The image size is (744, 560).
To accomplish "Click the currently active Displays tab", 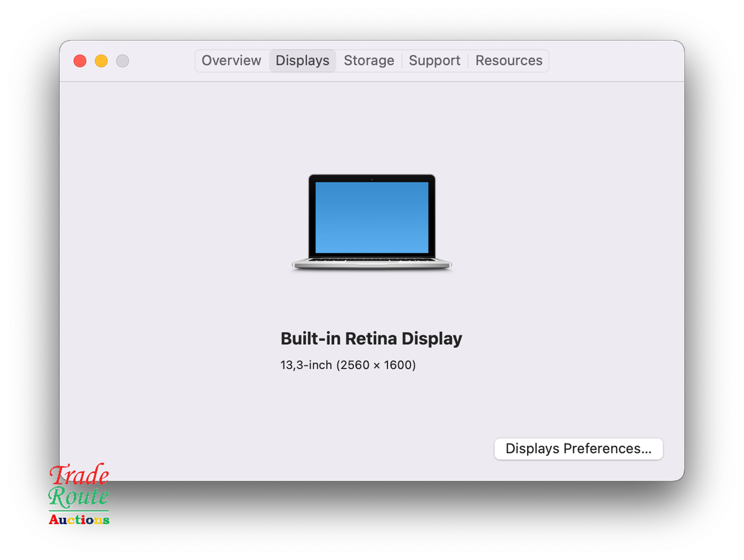I will point(303,60).
